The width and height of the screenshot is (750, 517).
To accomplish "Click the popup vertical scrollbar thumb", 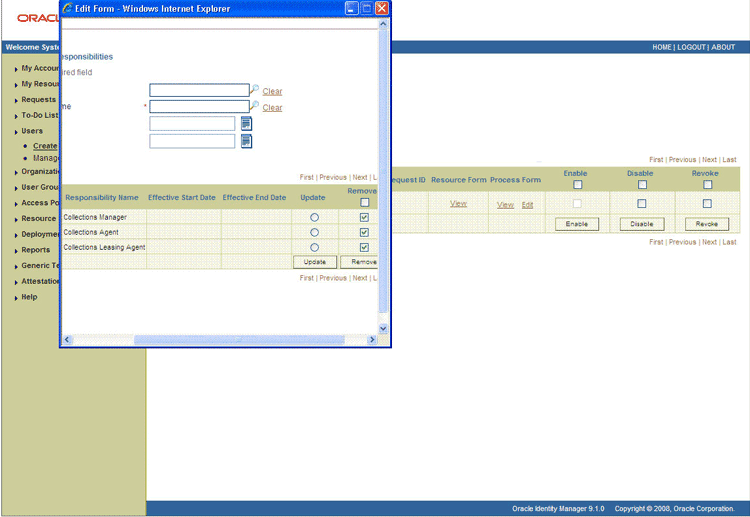I will [x=383, y=171].
